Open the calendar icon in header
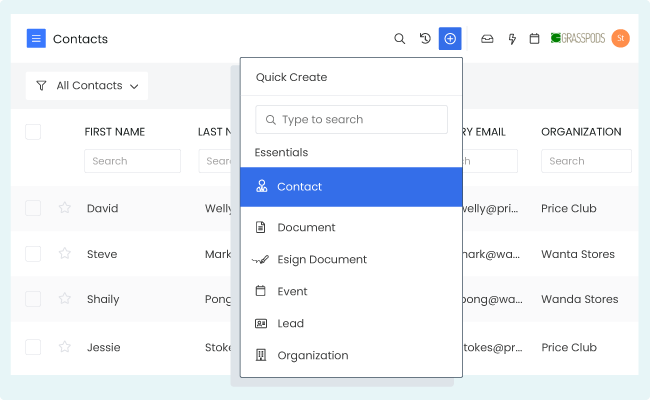Screen dimensions: 650x400 (534, 39)
